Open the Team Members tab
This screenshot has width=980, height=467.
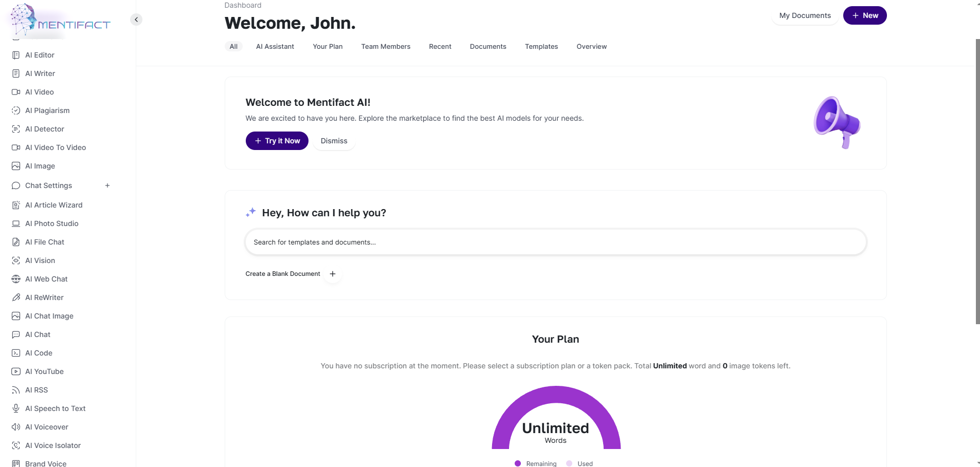tap(386, 46)
